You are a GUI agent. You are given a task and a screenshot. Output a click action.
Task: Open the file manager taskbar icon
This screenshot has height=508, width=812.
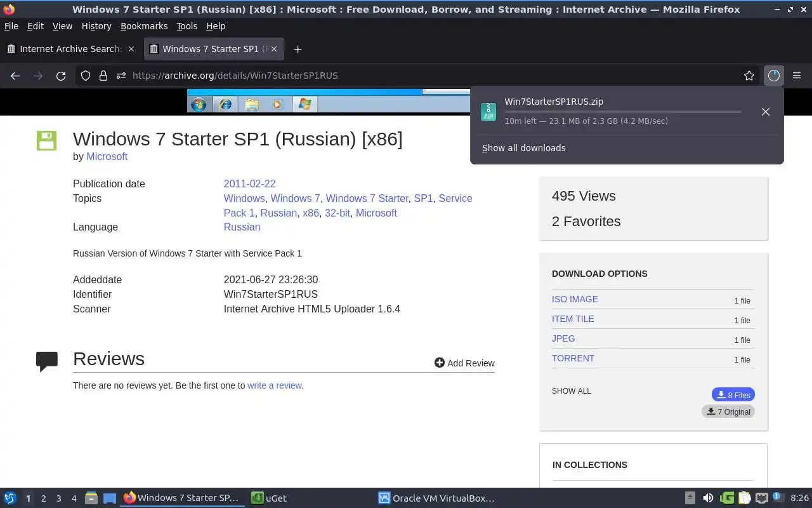[x=91, y=498]
